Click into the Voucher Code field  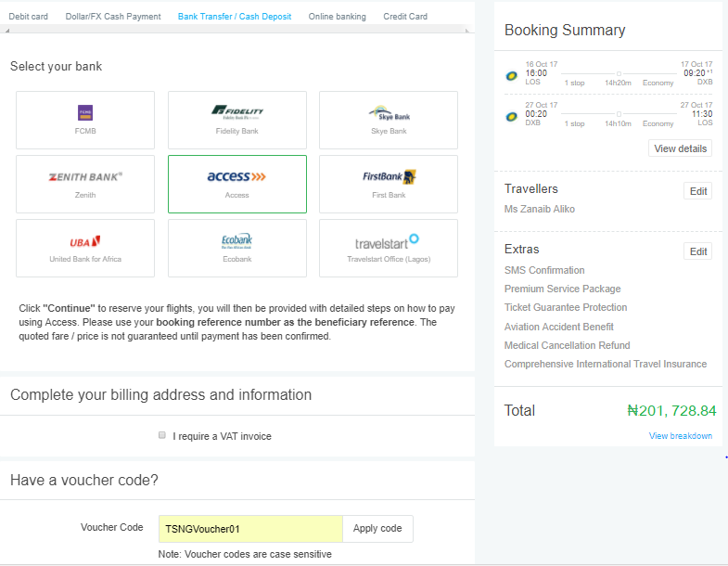[x=250, y=529]
